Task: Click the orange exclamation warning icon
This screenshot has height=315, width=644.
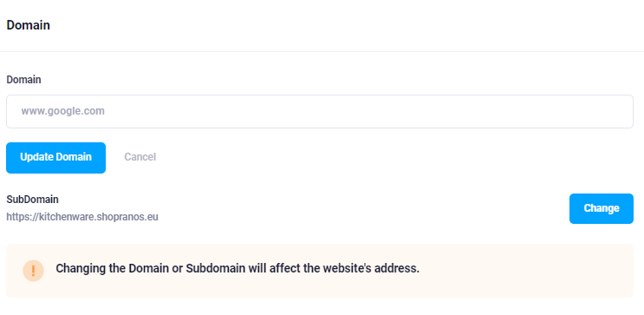Action: tap(33, 271)
